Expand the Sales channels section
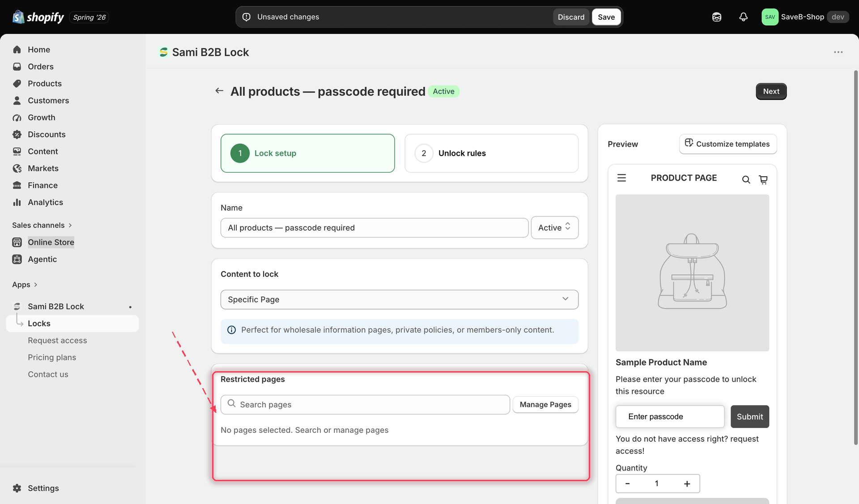 [42, 225]
